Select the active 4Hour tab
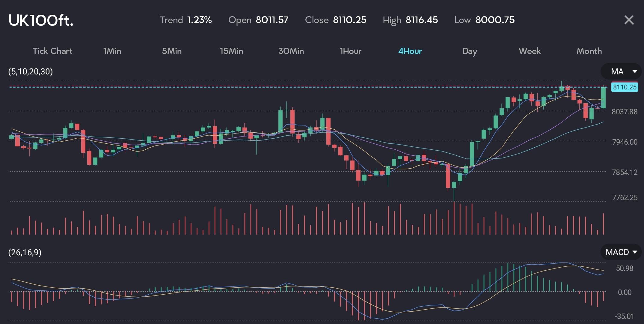Image resolution: width=644 pixels, height=324 pixels. pyautogui.click(x=410, y=51)
